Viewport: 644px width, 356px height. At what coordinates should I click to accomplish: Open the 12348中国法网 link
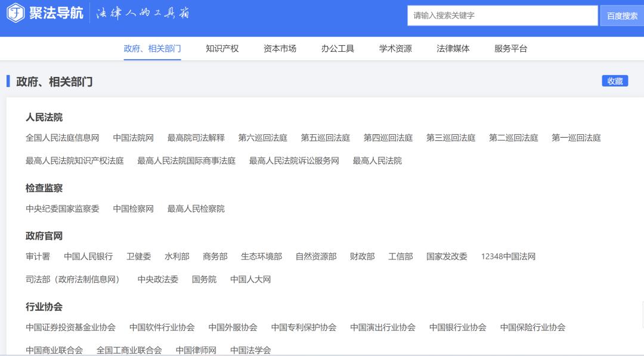click(509, 256)
